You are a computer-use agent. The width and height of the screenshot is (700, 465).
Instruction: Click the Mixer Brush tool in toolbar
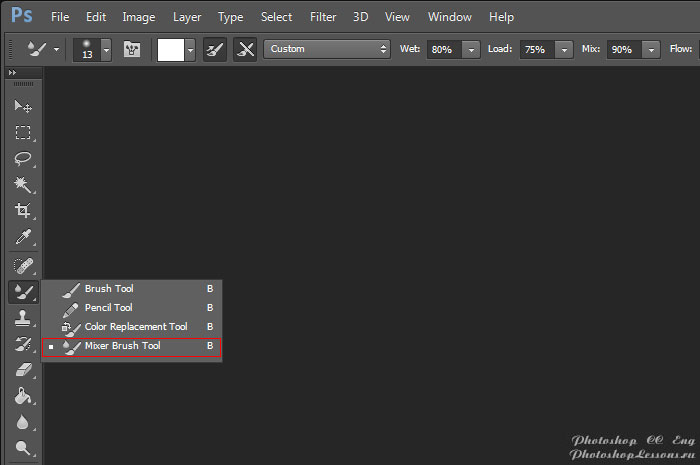click(x=23, y=292)
